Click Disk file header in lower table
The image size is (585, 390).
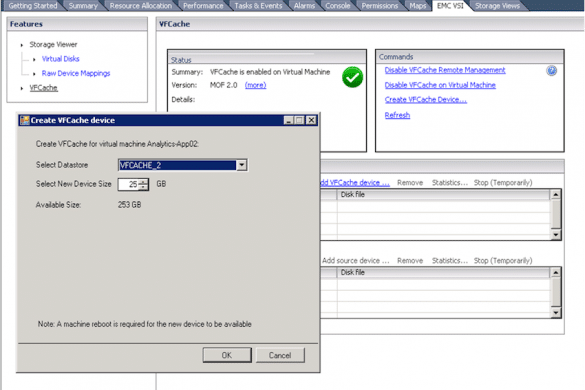coord(443,272)
